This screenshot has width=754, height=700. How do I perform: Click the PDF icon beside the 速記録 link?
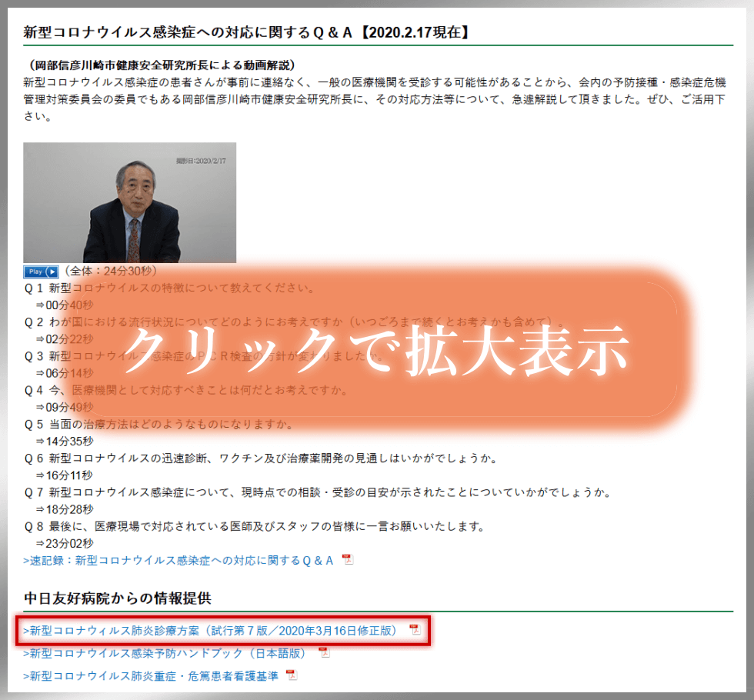click(x=348, y=560)
